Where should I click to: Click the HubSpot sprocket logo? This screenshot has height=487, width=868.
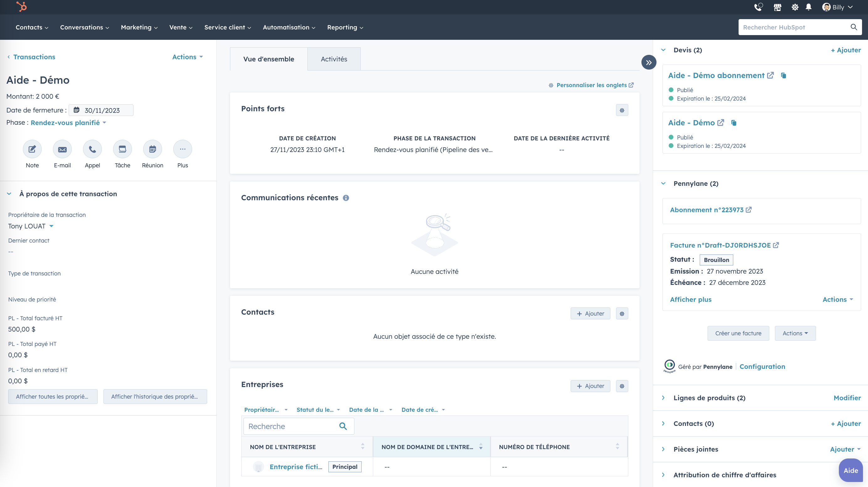22,7
